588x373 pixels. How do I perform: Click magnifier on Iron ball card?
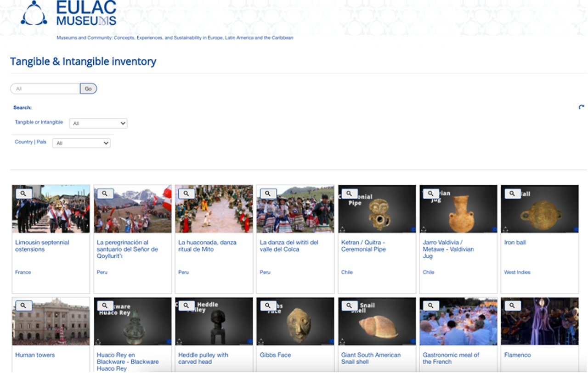click(512, 194)
